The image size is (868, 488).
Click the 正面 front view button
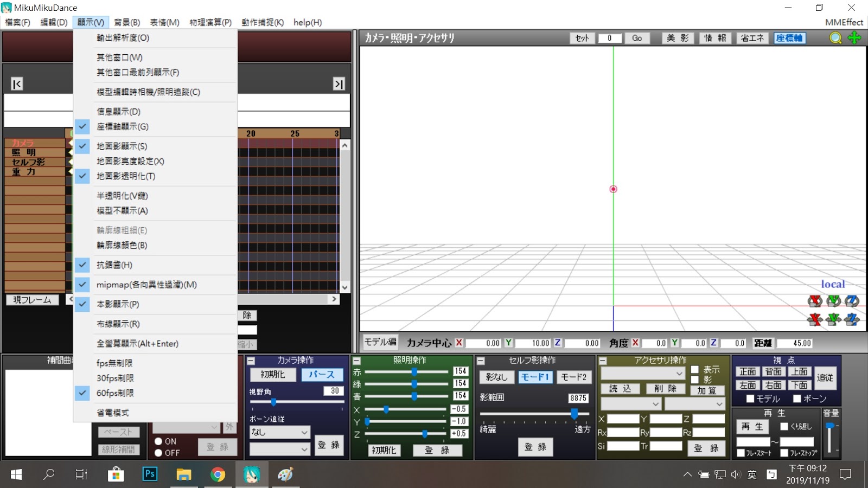pos(748,371)
